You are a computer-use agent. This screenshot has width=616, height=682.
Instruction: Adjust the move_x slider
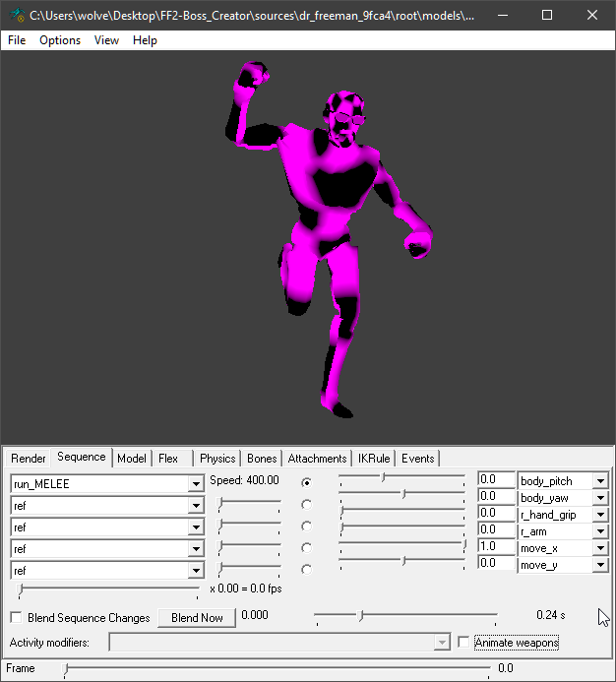(x=401, y=544)
